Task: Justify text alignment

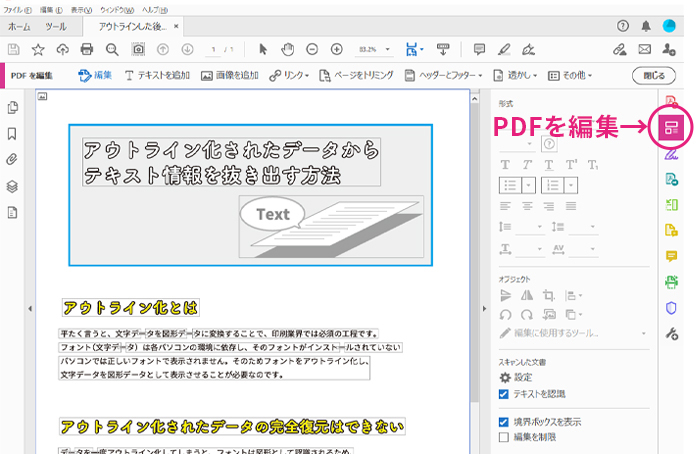Action: [571, 206]
